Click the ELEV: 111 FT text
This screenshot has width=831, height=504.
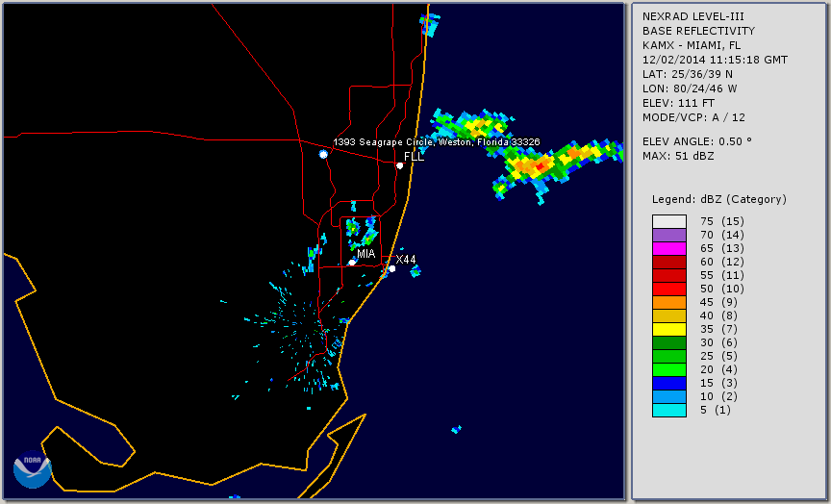pos(678,103)
